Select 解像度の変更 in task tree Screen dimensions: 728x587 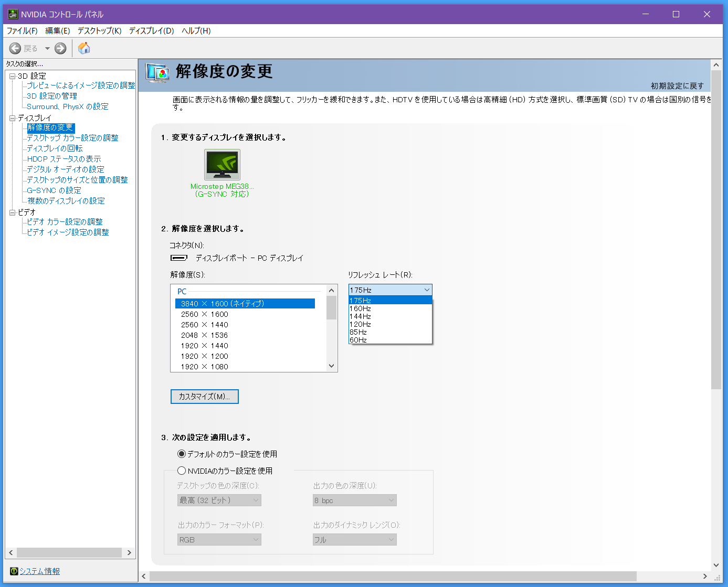tap(51, 127)
